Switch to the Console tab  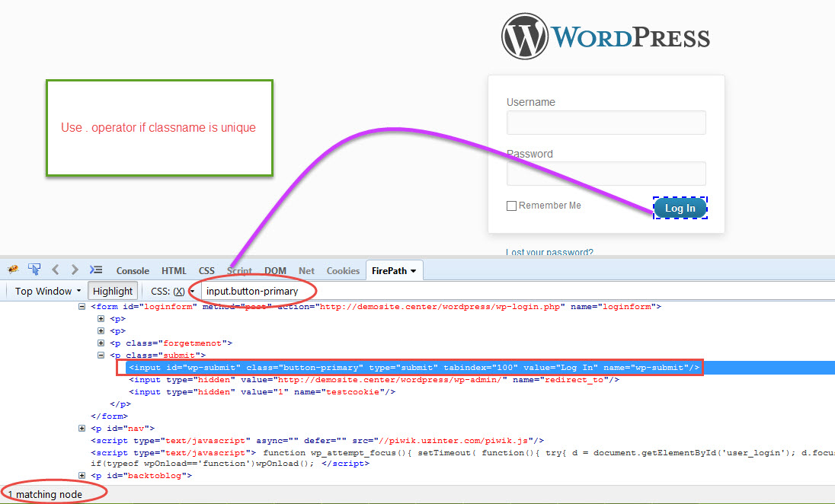click(x=133, y=270)
